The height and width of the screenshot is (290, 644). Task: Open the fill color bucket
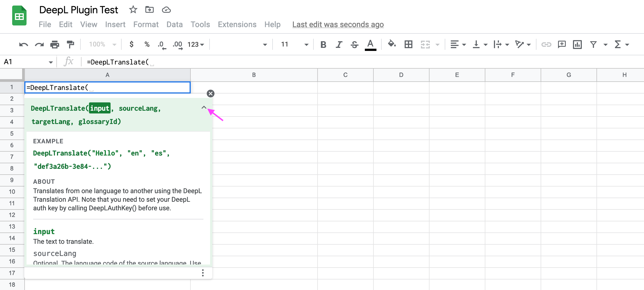click(x=392, y=44)
